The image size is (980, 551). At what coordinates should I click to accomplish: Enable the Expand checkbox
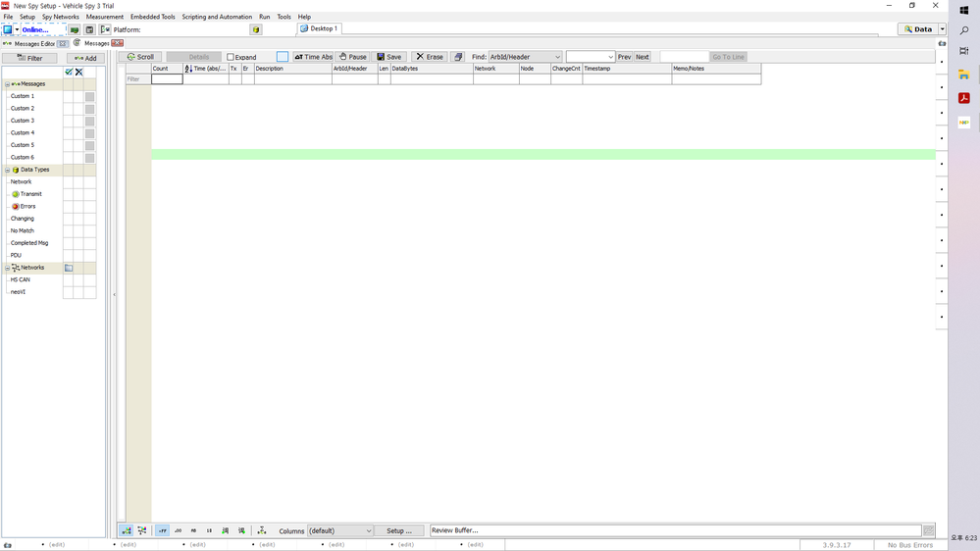pyautogui.click(x=230, y=57)
